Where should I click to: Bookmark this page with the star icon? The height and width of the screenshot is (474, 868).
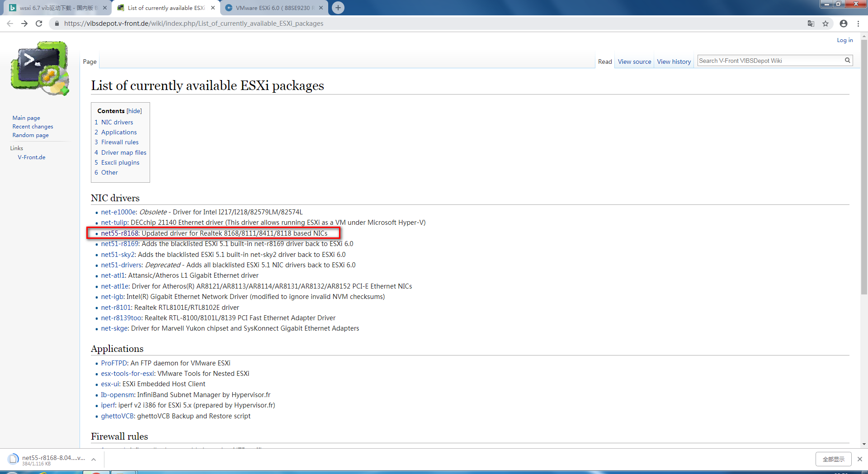coord(826,24)
